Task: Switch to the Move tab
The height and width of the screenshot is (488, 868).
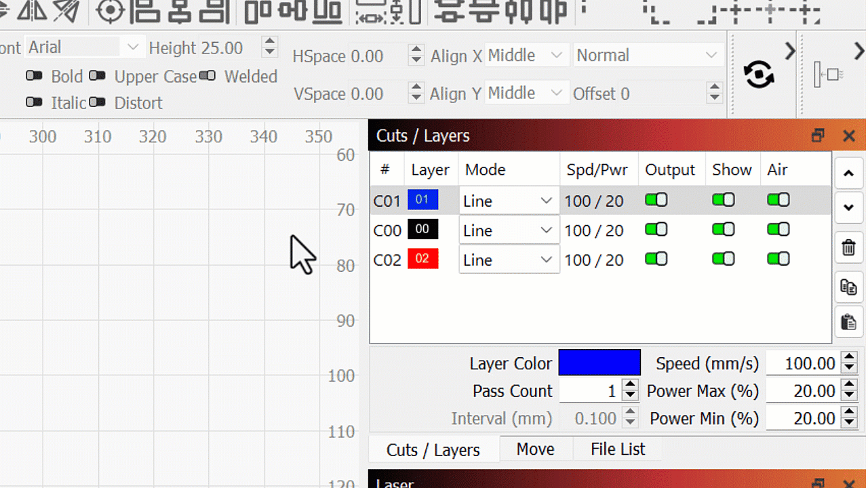Action: (x=535, y=449)
